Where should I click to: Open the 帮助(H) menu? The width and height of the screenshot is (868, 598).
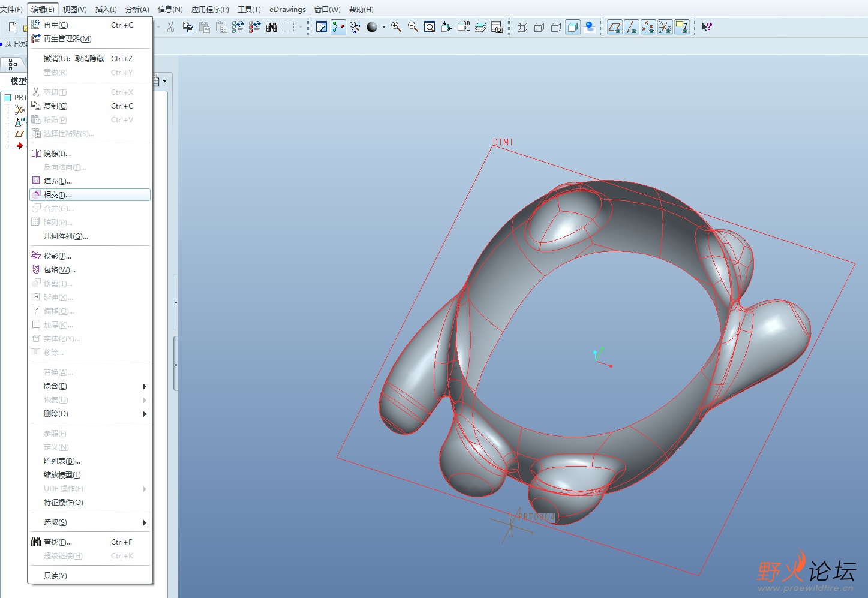click(361, 10)
